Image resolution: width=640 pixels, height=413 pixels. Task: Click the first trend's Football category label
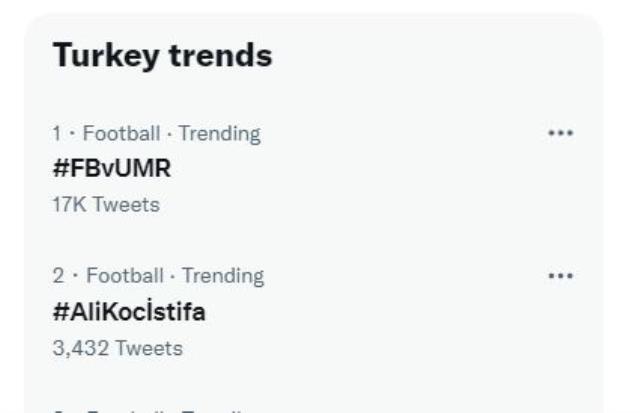(121, 133)
